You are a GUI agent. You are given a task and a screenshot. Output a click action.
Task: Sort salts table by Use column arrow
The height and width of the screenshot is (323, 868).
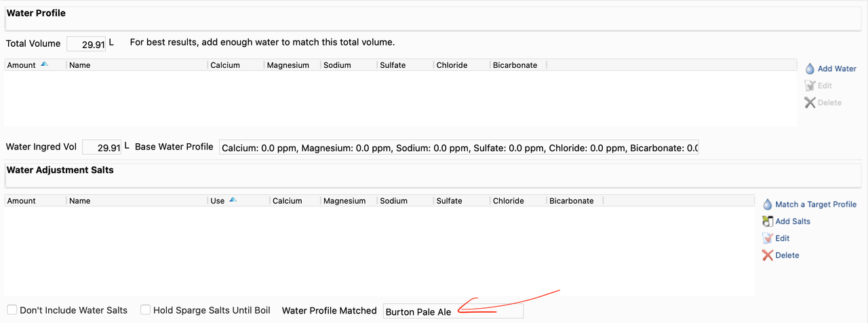pos(233,200)
